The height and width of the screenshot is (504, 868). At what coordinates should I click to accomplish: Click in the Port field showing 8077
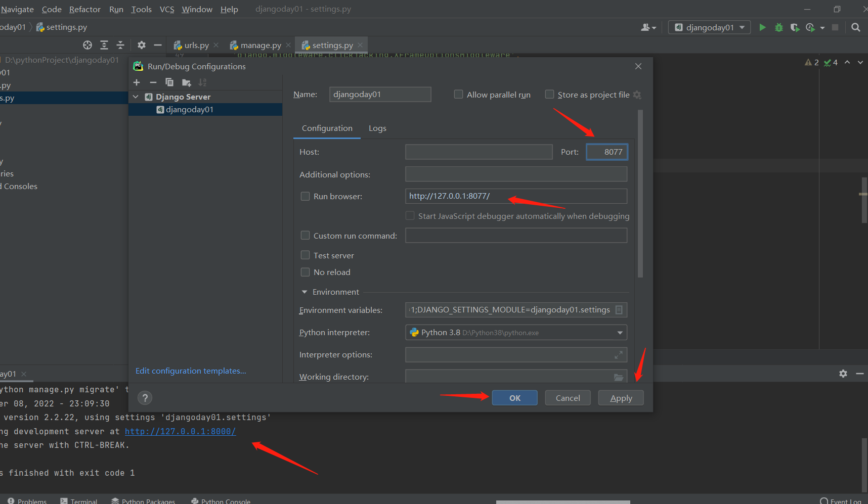pos(607,152)
